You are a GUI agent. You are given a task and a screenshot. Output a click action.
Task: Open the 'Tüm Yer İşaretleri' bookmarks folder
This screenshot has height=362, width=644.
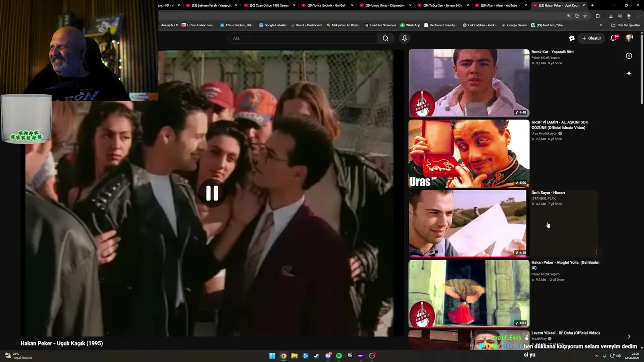pos(626,25)
